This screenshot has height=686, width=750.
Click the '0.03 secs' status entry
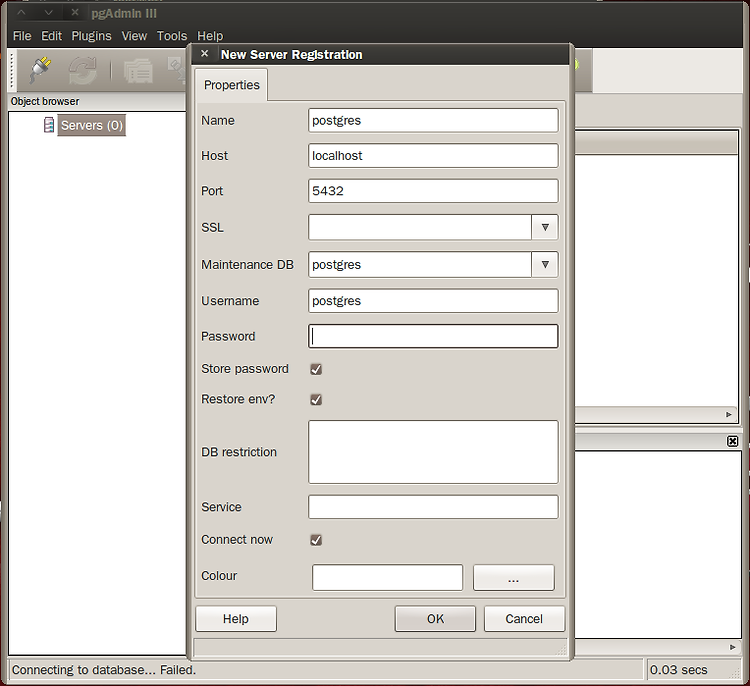click(x=678, y=670)
